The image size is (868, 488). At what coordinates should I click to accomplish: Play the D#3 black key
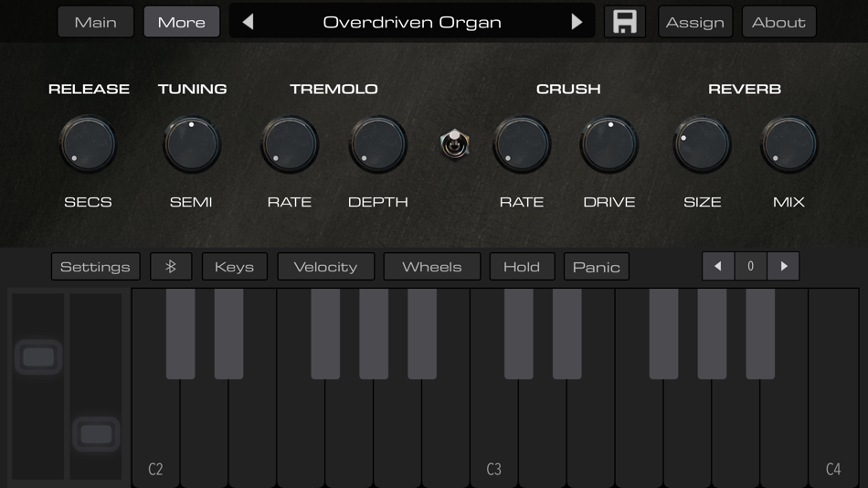[x=566, y=334]
